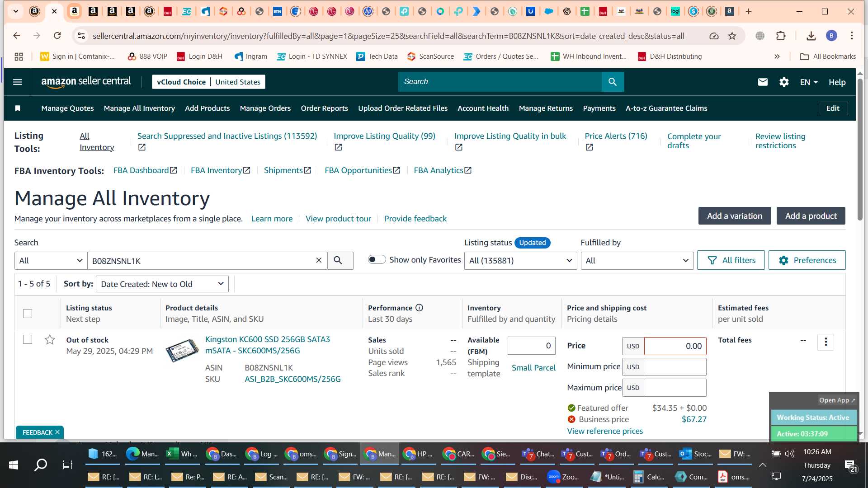Open FBA Dashboard link
This screenshot has height=488, width=868.
click(145, 170)
